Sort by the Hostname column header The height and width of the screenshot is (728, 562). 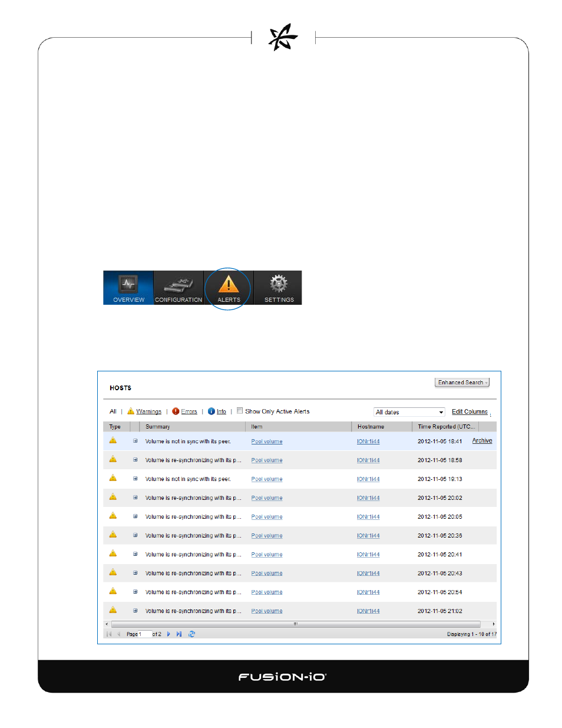(382, 427)
